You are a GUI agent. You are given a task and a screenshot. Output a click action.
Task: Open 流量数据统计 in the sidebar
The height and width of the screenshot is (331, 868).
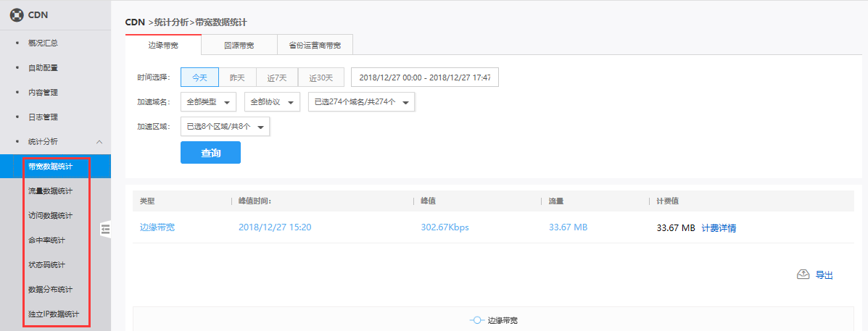click(50, 191)
